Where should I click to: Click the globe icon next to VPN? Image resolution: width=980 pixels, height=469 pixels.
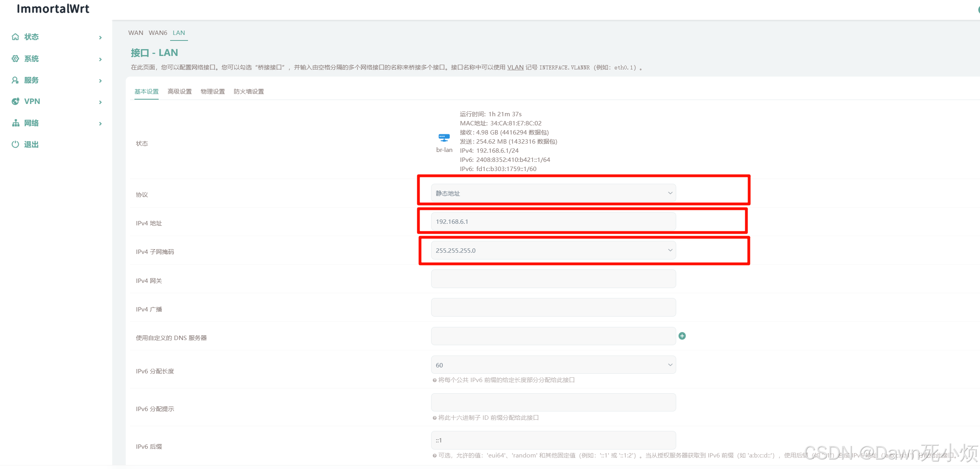tap(15, 102)
